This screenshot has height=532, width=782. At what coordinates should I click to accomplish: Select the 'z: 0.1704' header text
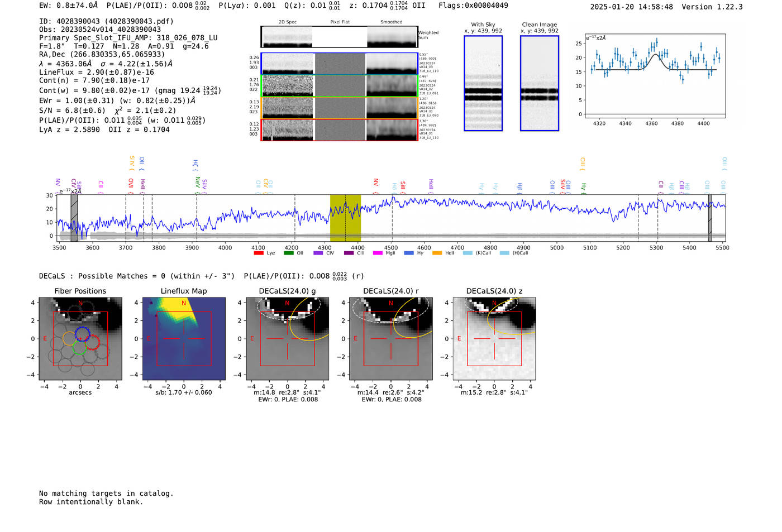[x=368, y=5]
